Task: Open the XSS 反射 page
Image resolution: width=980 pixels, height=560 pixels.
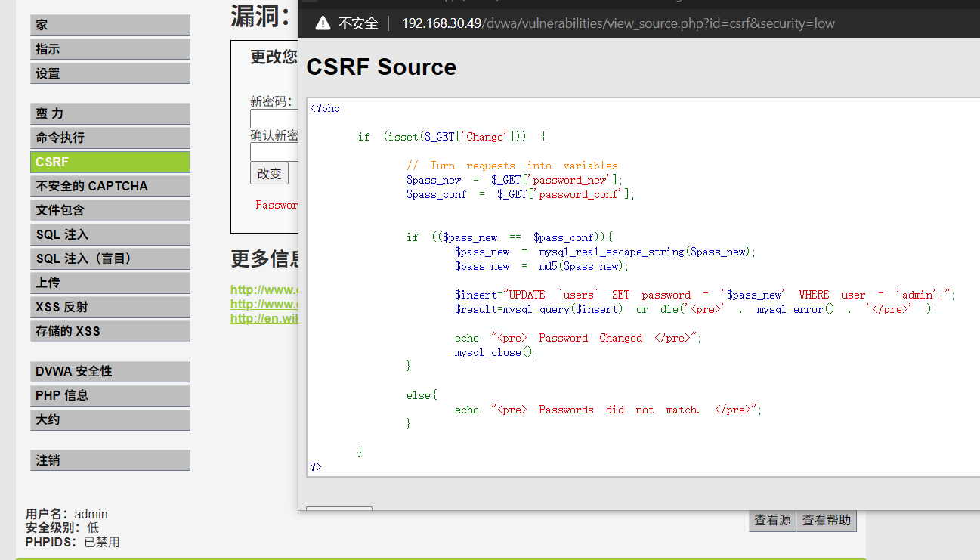Action: [110, 308]
